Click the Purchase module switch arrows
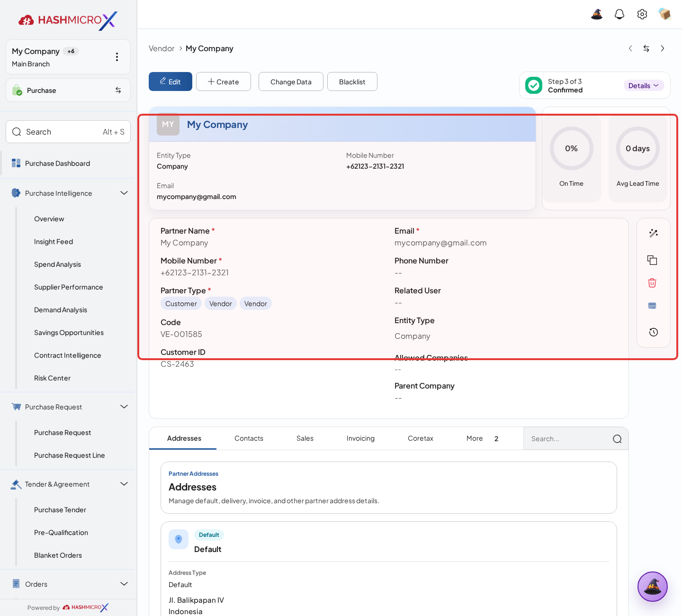Screen dimensions: 682x616 pos(118,90)
